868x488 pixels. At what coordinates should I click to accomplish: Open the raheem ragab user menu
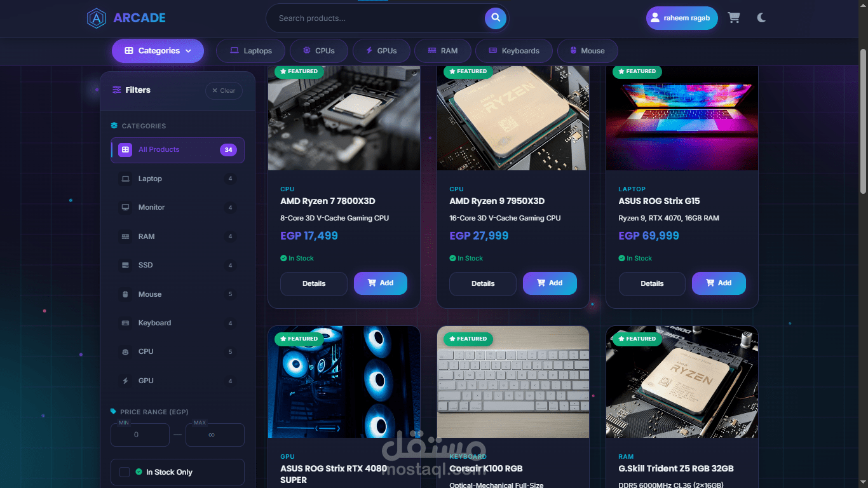682,18
